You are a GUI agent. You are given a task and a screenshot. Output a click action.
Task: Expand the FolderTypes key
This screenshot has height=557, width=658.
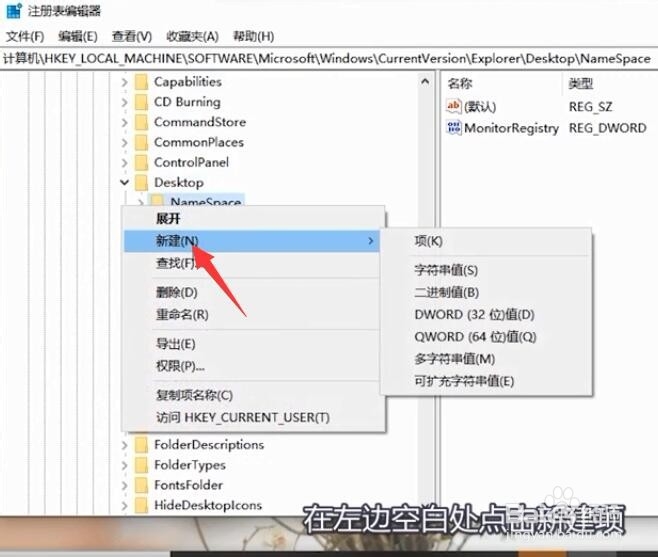tap(124, 465)
